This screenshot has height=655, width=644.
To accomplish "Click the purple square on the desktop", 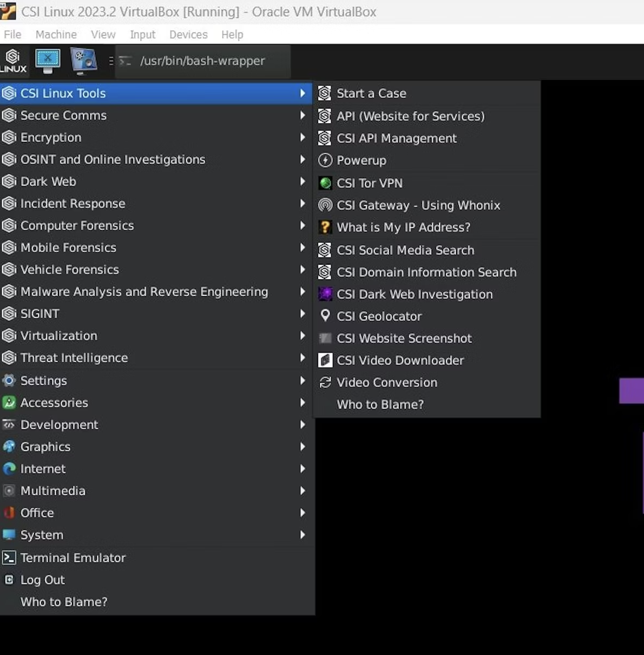I will [x=632, y=391].
